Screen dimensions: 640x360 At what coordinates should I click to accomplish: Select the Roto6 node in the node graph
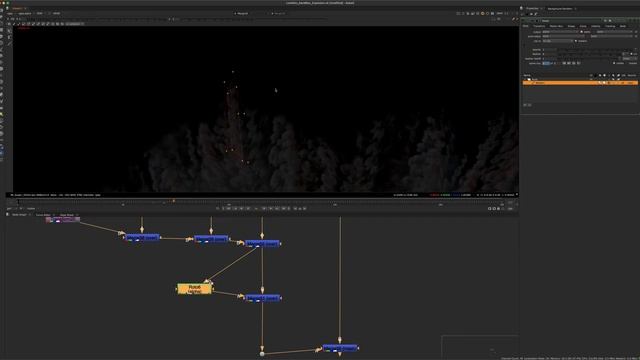pos(195,289)
